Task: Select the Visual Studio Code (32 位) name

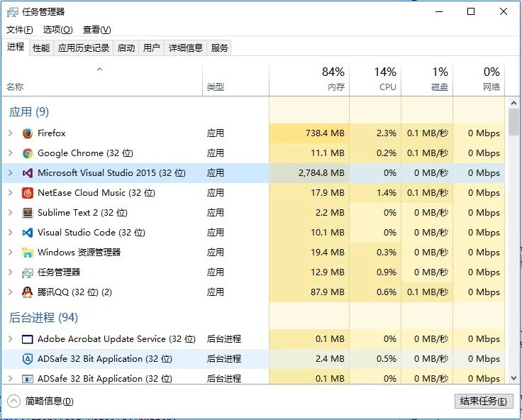Action: point(91,233)
